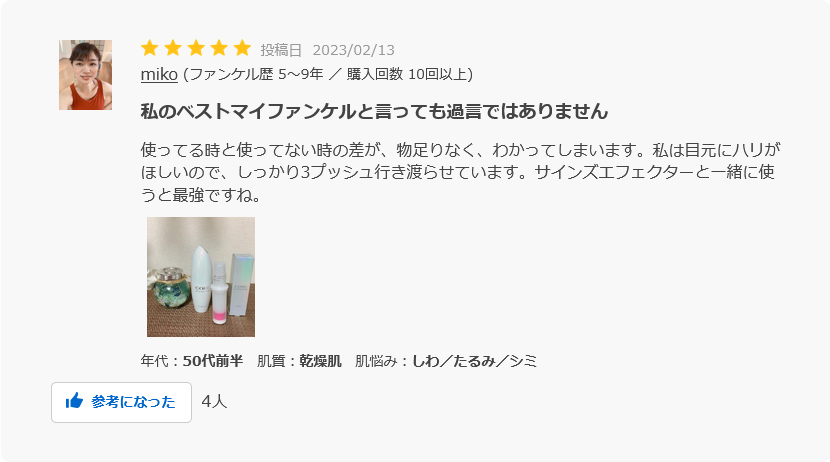Click the 投稿日 label
Viewport: 830px width, 462px height.
[x=281, y=50]
